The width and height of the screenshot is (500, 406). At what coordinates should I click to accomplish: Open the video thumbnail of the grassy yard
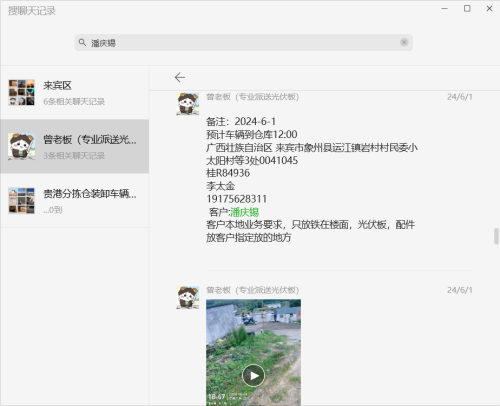pyautogui.click(x=253, y=352)
